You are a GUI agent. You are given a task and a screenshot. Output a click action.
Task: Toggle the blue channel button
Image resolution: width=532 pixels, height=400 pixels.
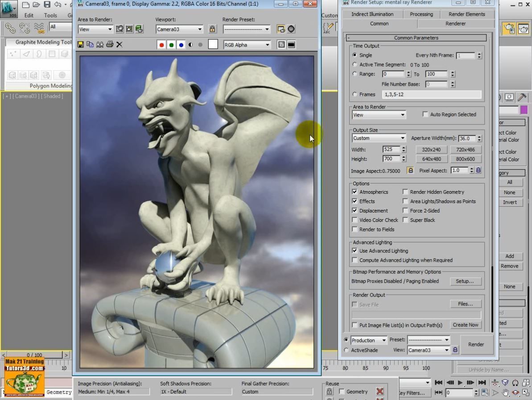pyautogui.click(x=181, y=45)
